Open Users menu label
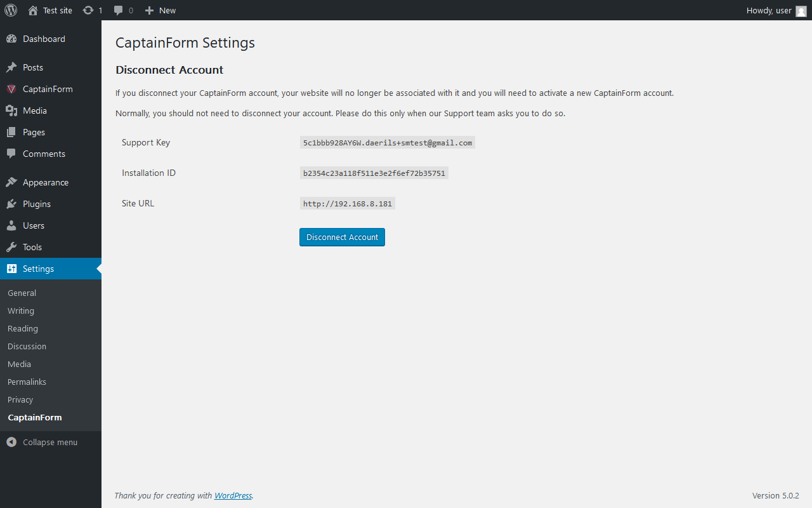This screenshot has height=508, width=812. (34, 225)
